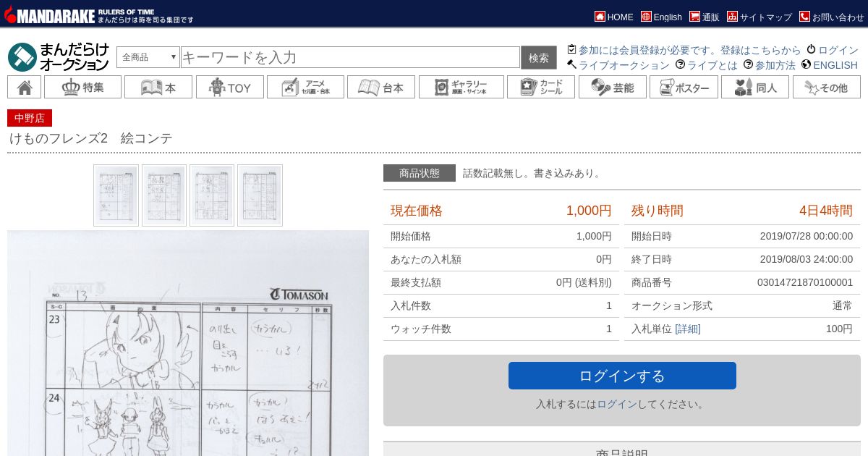
Task: Focus the キーワードを入力 search field
Action: pos(350,57)
